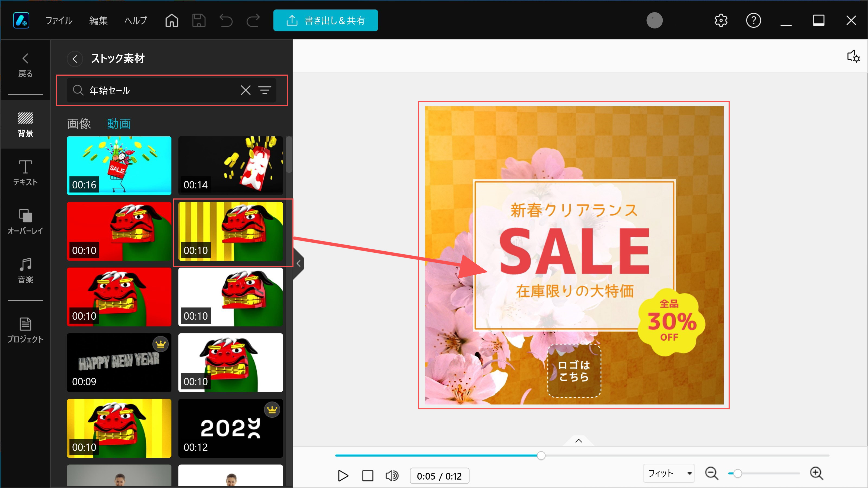
Task: Select the ロゴはこちら logo placeholder
Action: pyautogui.click(x=574, y=371)
